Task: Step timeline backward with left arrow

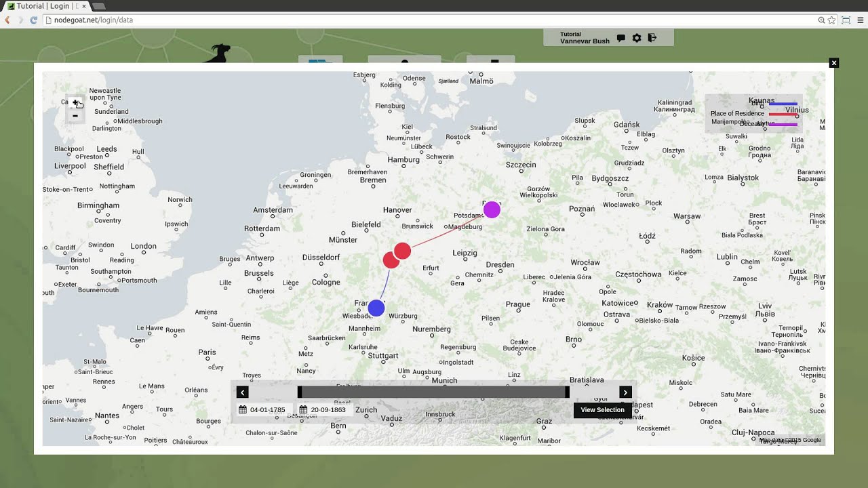Action: 242,392
